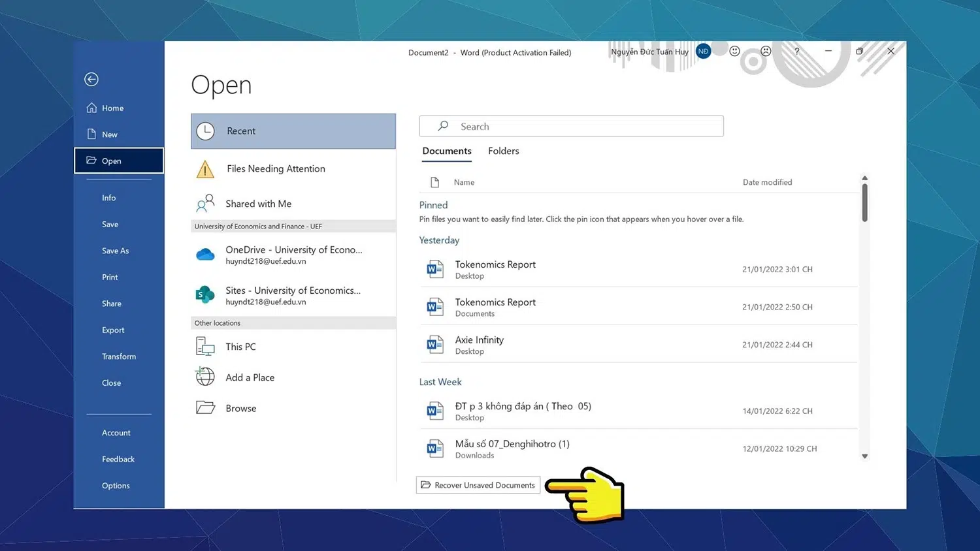
Task: Select the Open sidebar item
Action: 119,161
